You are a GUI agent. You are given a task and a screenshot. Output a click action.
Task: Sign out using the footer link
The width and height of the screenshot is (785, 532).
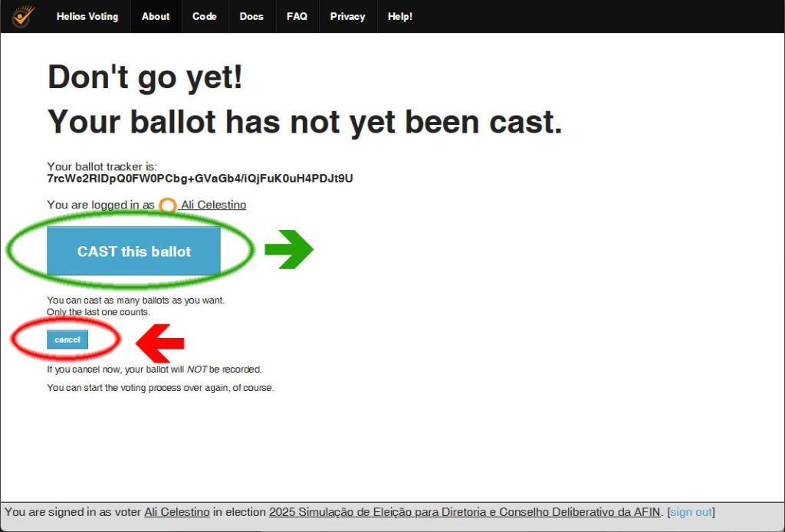[691, 512]
